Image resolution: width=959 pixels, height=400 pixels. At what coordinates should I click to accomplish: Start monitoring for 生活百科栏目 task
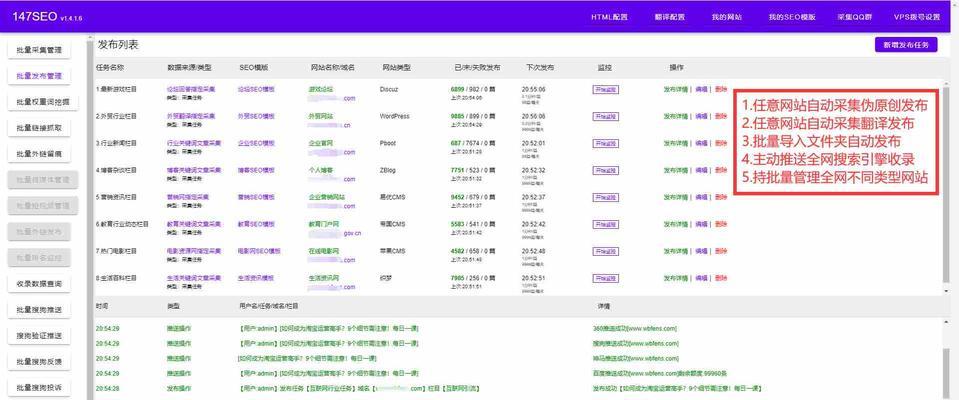pos(605,278)
